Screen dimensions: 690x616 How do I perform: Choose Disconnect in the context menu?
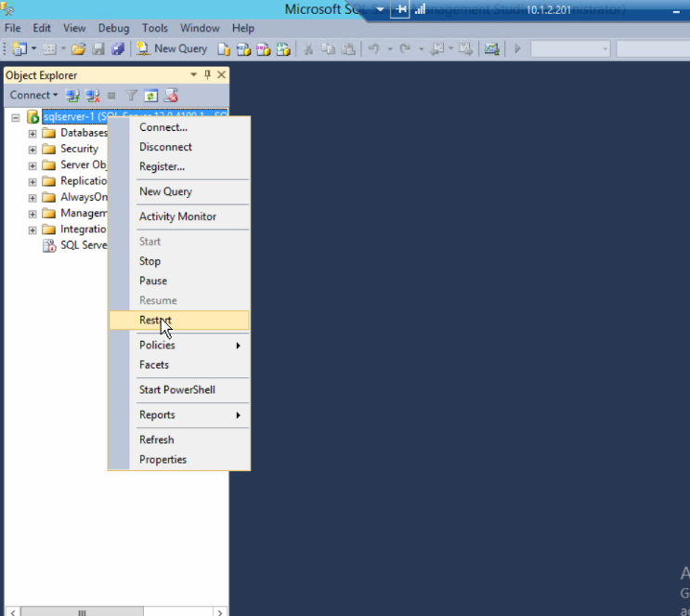[179, 147]
